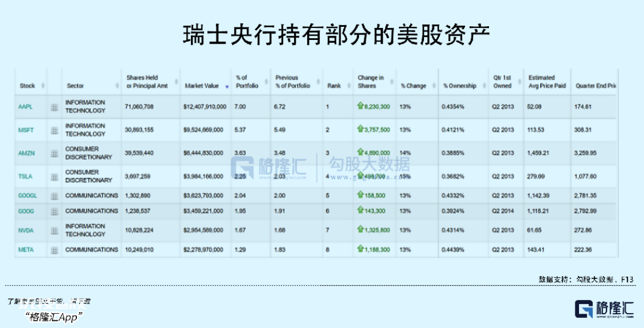Select market value $9,524,669,000
Screen dimensions: 644x328
pos(203,130)
